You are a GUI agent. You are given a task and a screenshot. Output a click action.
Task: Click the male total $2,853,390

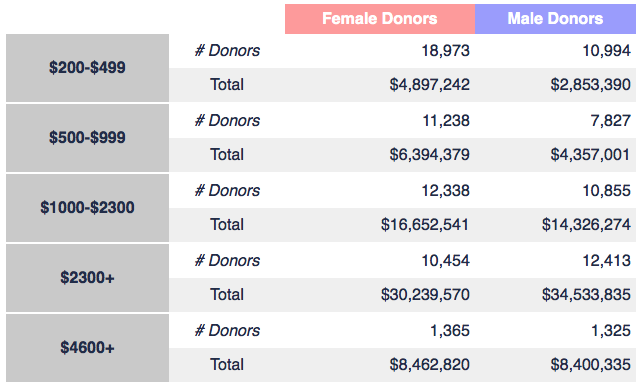click(591, 85)
